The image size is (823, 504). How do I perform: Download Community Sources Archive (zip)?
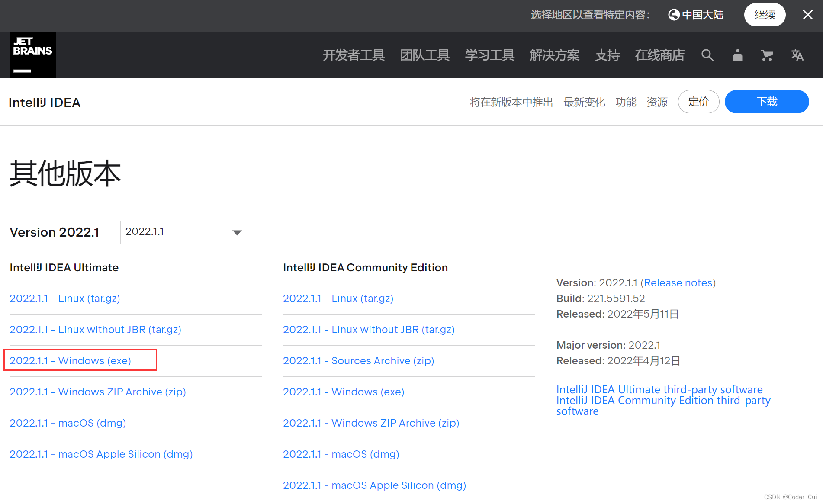point(358,361)
